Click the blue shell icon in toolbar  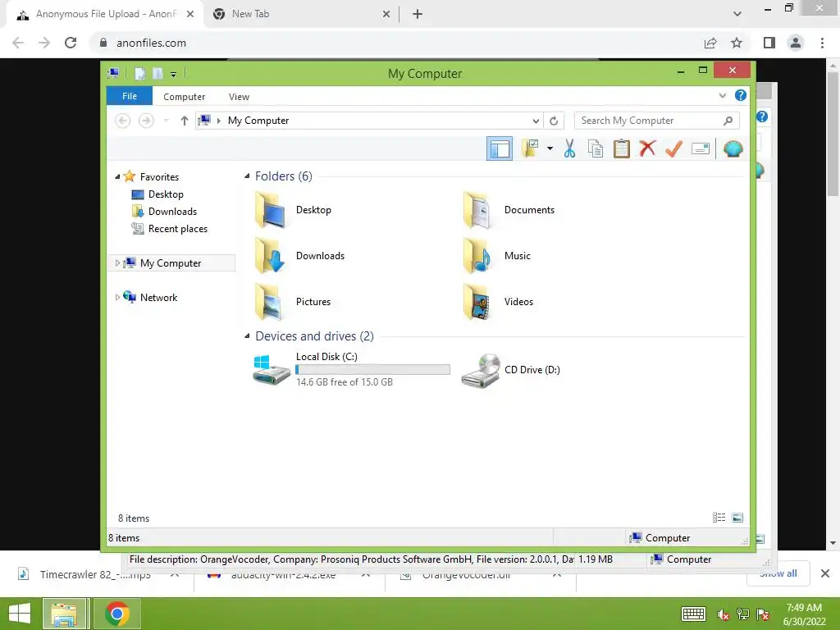click(733, 148)
